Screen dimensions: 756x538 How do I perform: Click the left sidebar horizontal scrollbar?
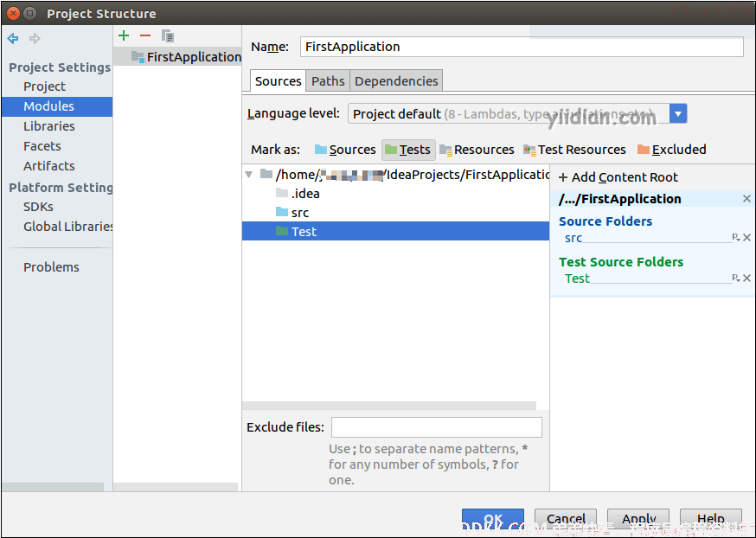(x=53, y=487)
